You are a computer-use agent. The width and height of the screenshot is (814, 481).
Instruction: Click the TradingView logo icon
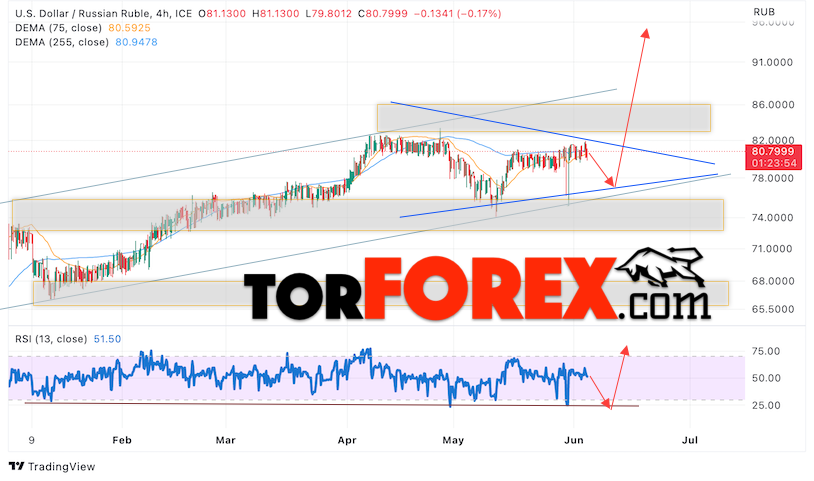[x=17, y=466]
